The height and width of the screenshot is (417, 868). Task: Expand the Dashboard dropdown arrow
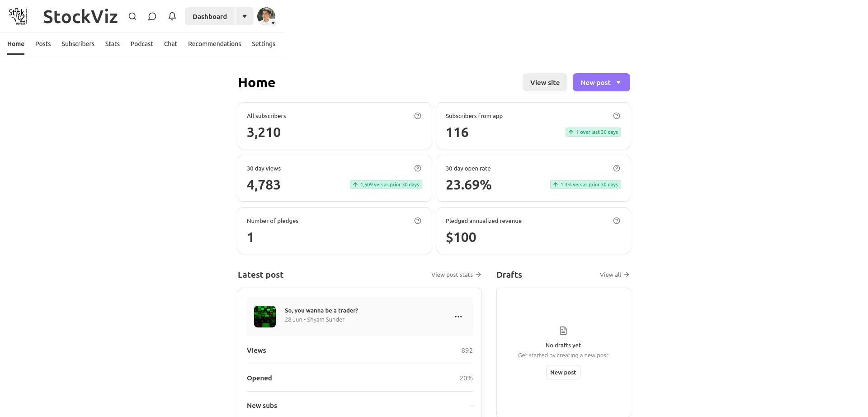point(245,16)
